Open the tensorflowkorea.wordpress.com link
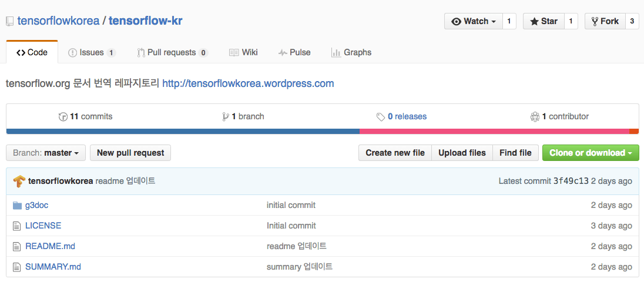This screenshot has height=282, width=644. tap(248, 84)
